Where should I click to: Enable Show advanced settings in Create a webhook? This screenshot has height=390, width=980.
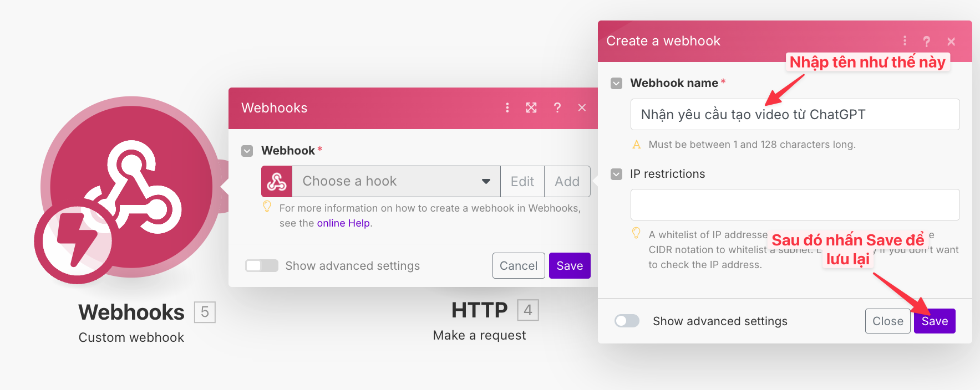[x=627, y=321]
